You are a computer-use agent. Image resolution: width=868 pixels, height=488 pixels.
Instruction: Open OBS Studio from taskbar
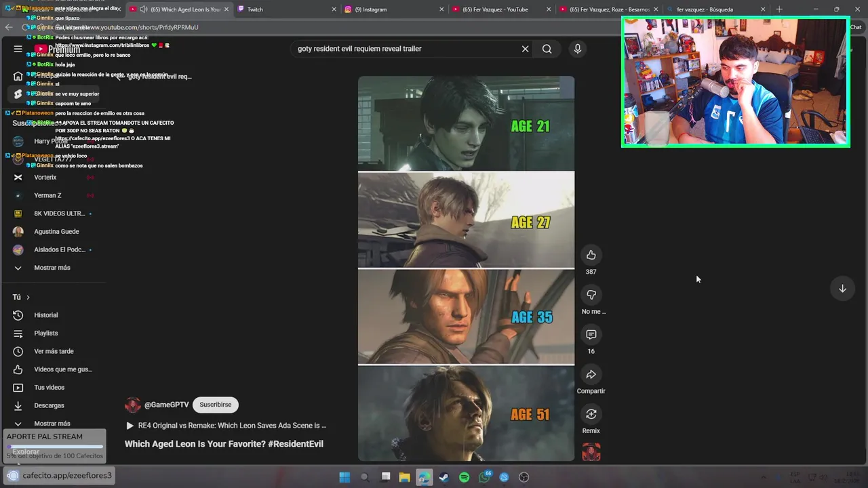(x=524, y=477)
